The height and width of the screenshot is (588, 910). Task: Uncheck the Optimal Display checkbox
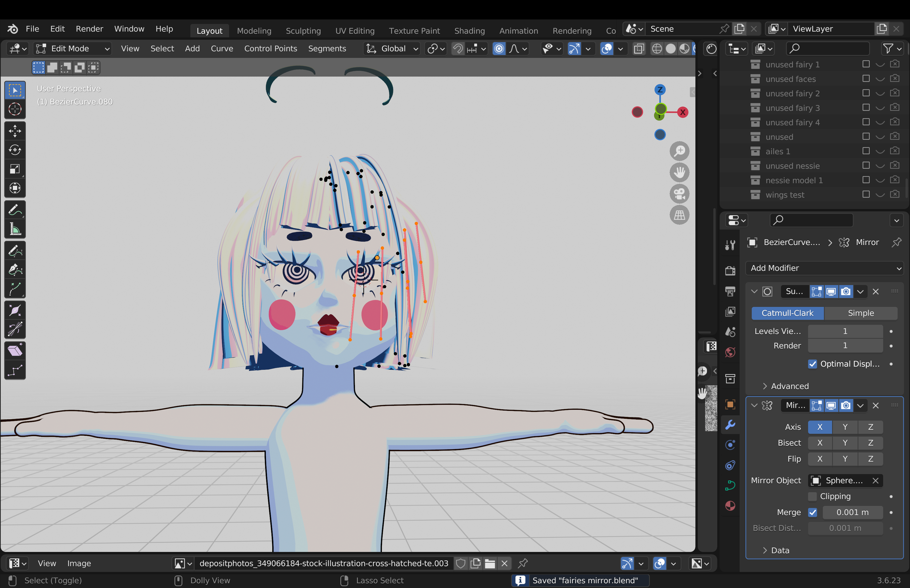click(812, 364)
